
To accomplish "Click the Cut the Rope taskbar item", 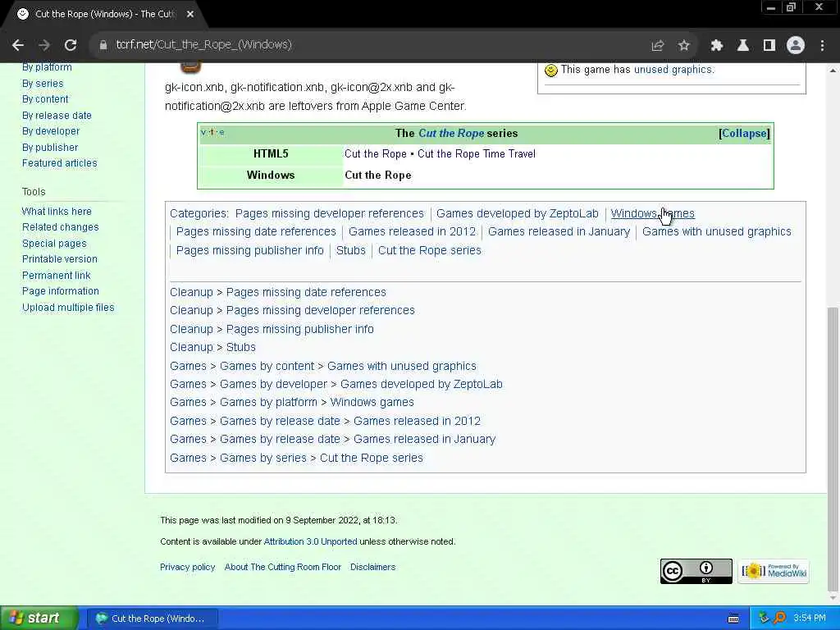I will pyautogui.click(x=153, y=619).
